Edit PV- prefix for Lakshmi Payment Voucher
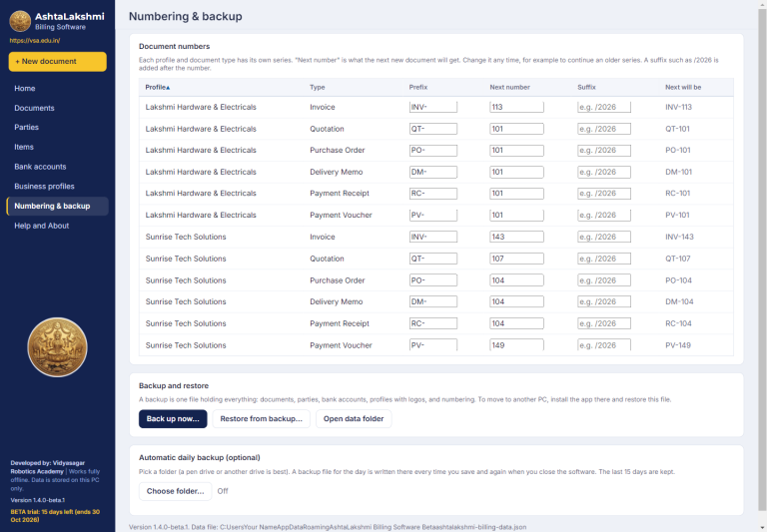767x532 pixels. tap(432, 216)
